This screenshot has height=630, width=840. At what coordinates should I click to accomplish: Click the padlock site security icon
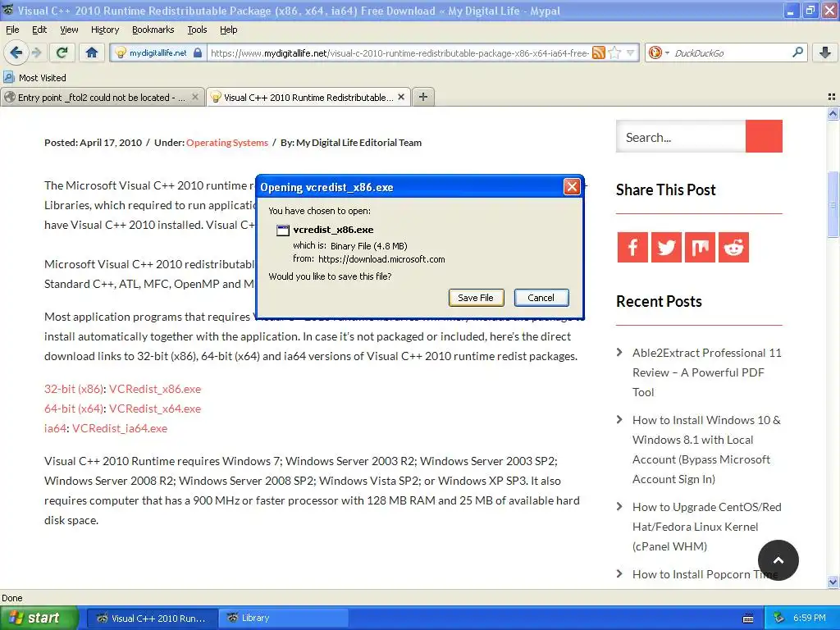pyautogui.click(x=198, y=52)
